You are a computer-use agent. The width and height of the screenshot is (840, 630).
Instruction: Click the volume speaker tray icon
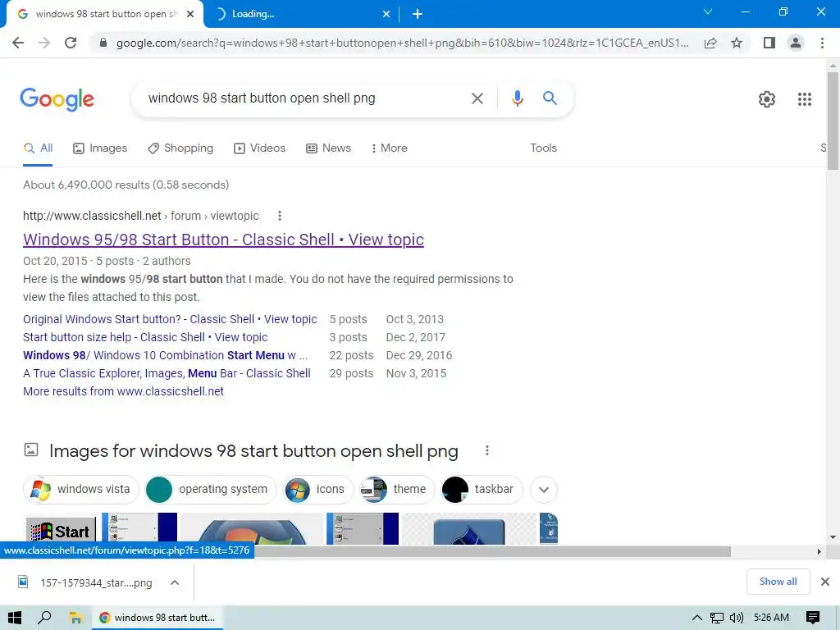click(x=737, y=618)
